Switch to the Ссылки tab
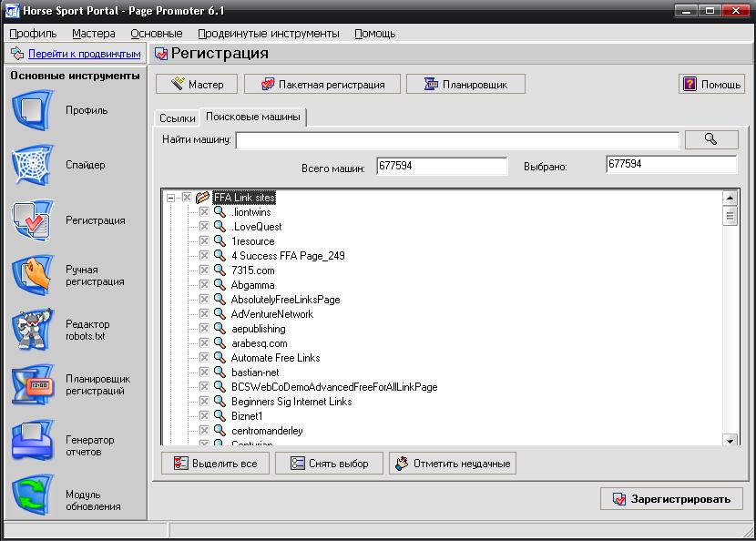This screenshot has height=541, width=756. tap(177, 118)
